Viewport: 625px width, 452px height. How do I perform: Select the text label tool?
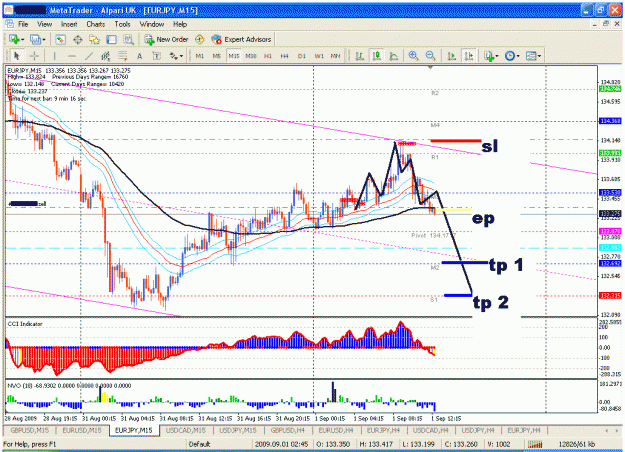(x=157, y=56)
